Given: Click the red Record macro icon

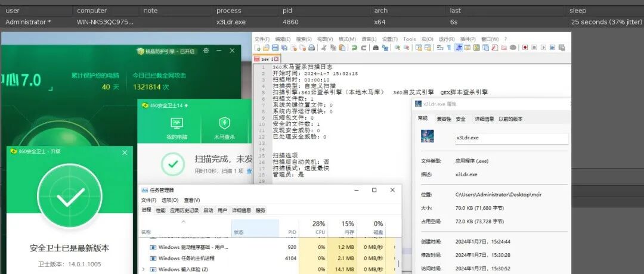Looking at the screenshot, I should click(525, 48).
